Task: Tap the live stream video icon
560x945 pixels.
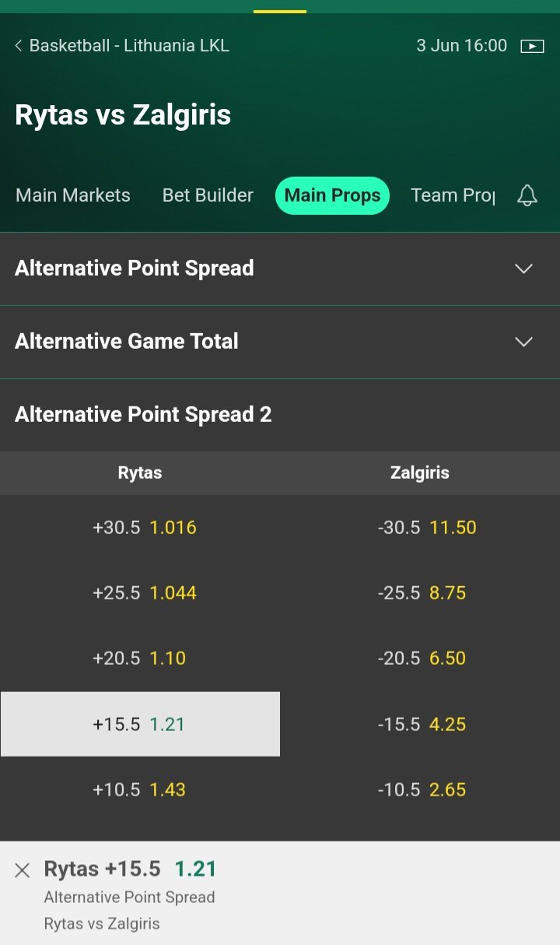Action: pyautogui.click(x=532, y=46)
